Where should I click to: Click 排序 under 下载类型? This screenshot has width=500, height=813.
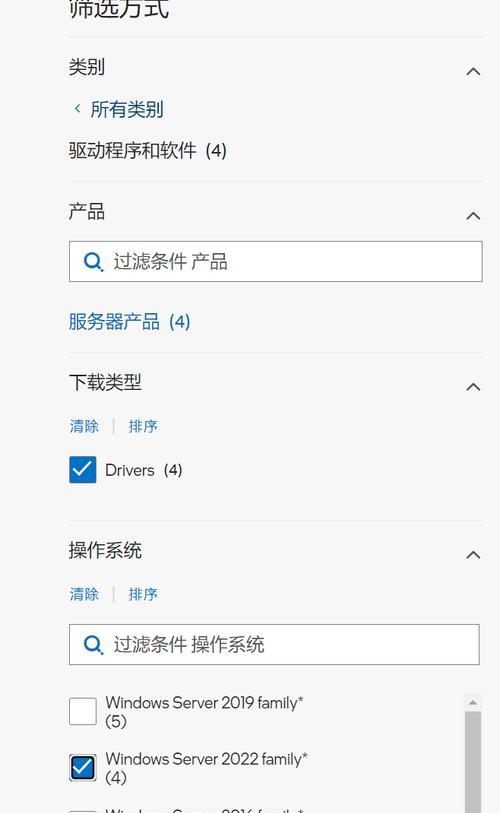click(143, 426)
